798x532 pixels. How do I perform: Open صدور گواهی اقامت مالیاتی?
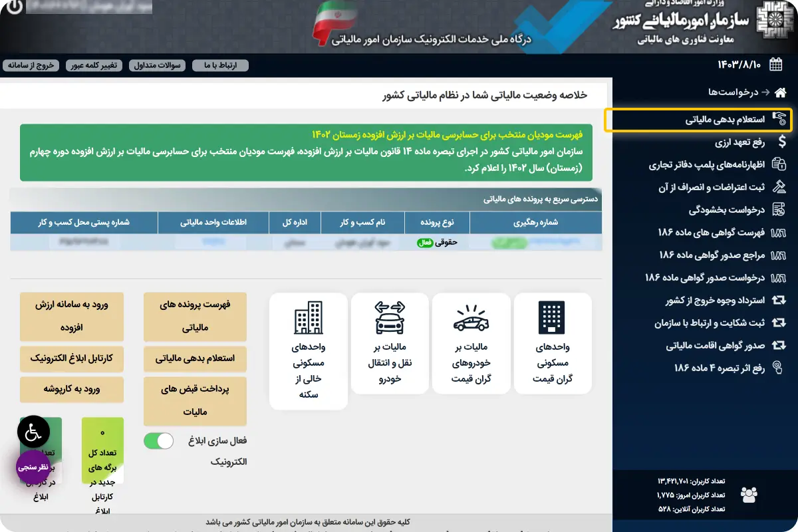click(x=716, y=346)
